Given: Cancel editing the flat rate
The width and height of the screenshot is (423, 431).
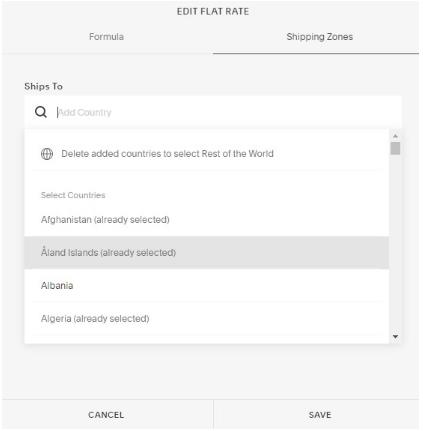Looking at the screenshot, I should (x=106, y=415).
